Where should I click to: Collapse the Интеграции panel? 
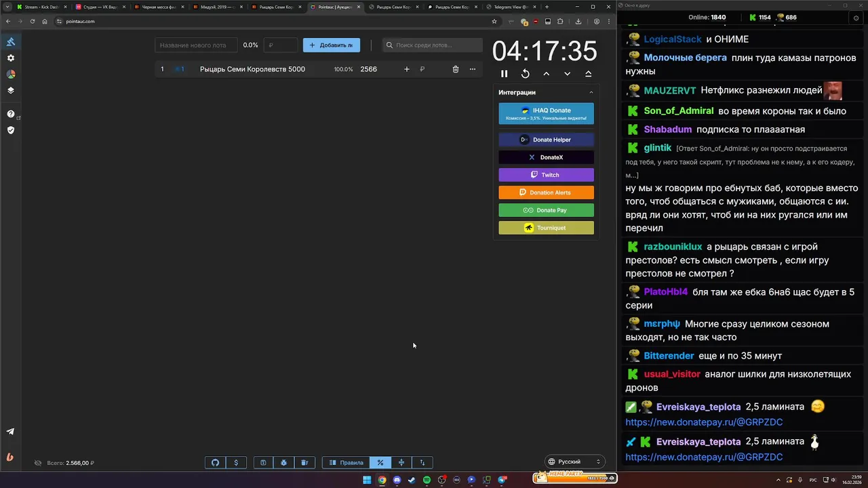click(591, 92)
